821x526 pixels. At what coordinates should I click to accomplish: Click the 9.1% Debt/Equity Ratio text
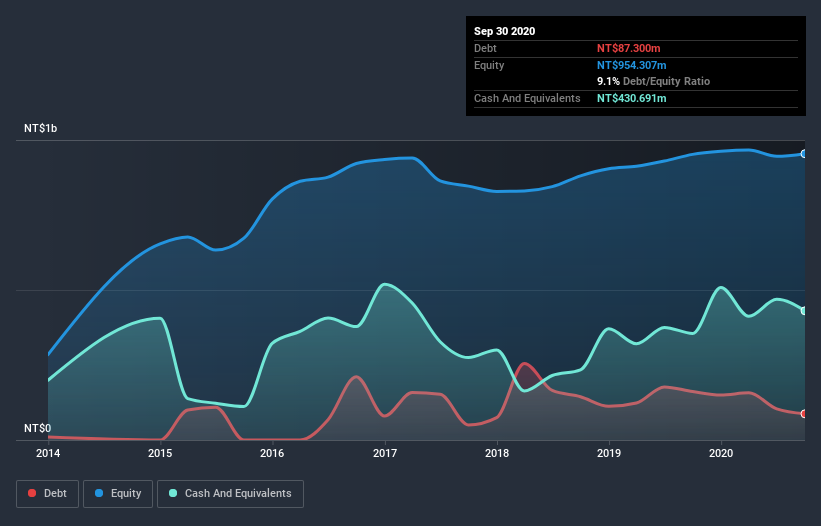tap(653, 82)
